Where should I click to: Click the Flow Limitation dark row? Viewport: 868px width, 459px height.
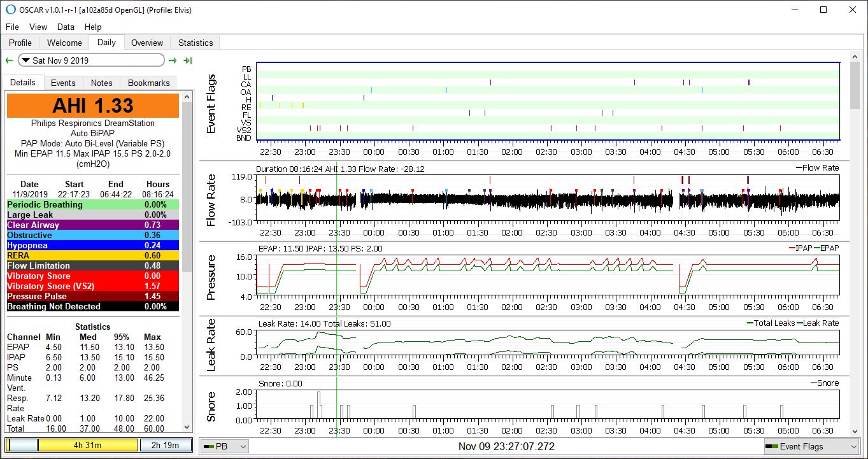coord(93,265)
